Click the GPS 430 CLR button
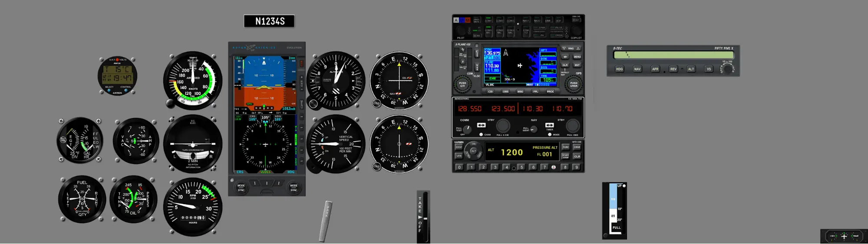The height and width of the screenshot is (244, 868). pos(565,65)
